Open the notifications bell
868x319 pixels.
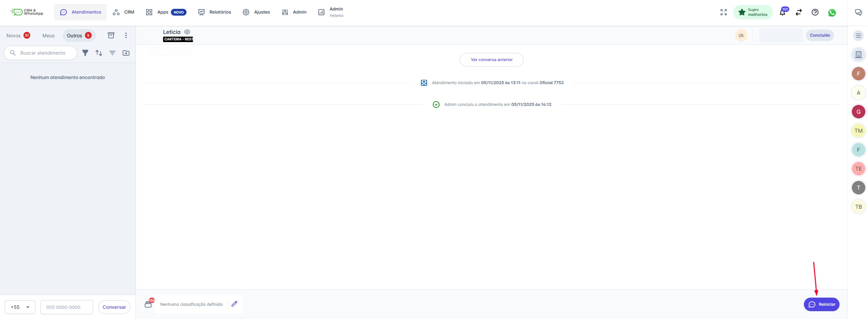click(782, 13)
